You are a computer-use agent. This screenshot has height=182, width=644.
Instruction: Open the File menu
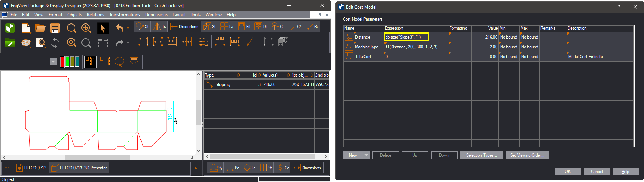(x=14, y=15)
